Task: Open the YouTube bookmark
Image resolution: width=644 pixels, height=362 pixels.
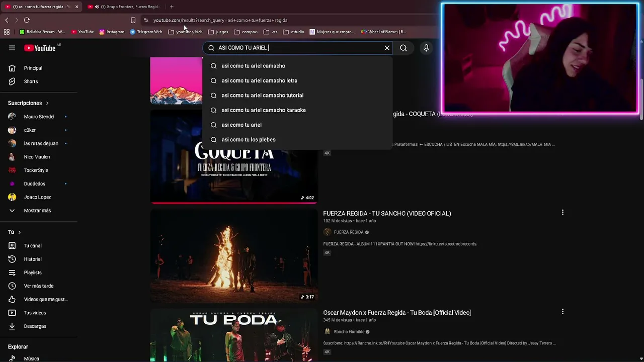Action: click(x=83, y=32)
